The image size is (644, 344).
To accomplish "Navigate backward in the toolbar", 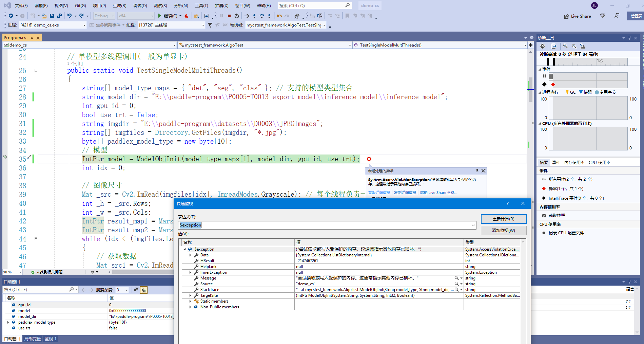I will click(x=11, y=16).
